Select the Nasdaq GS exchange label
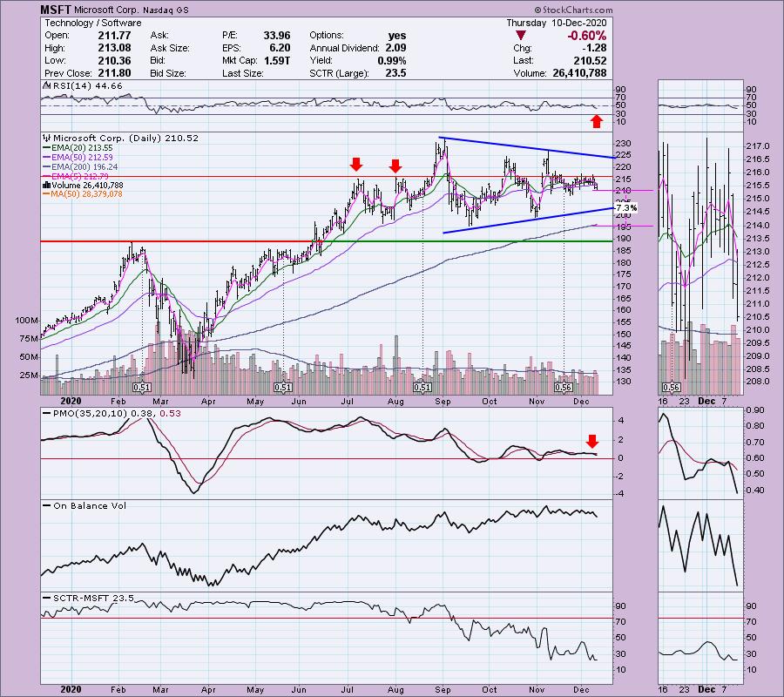Viewport: 784px width, 697px height. 165,10
